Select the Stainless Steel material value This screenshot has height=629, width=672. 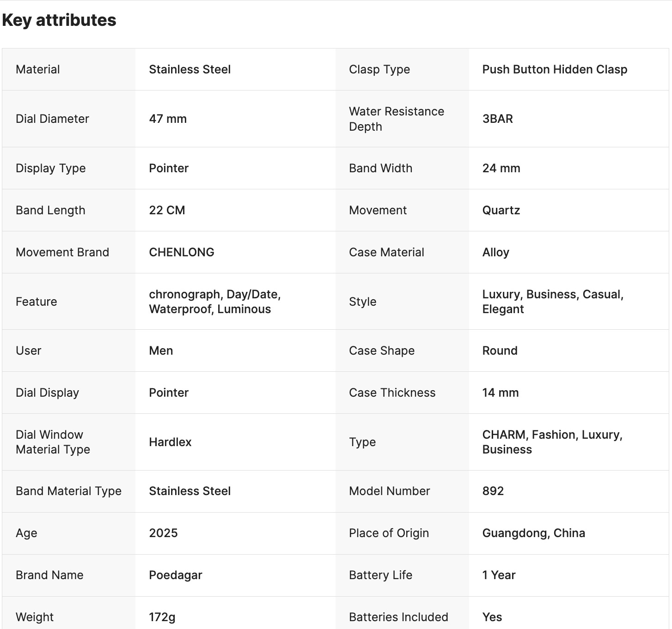[x=189, y=69]
